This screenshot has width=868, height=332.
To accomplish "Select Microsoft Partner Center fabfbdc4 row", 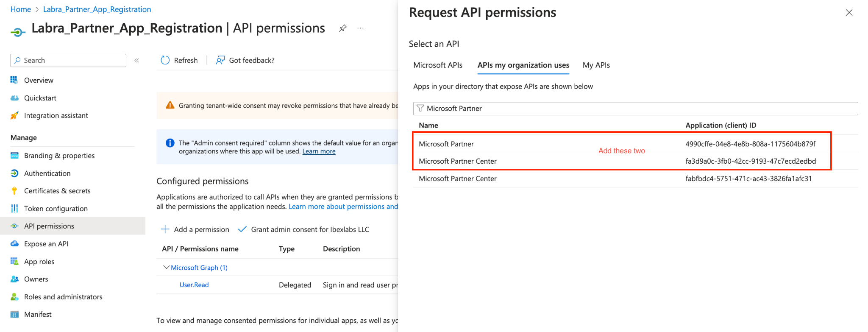I will point(635,179).
